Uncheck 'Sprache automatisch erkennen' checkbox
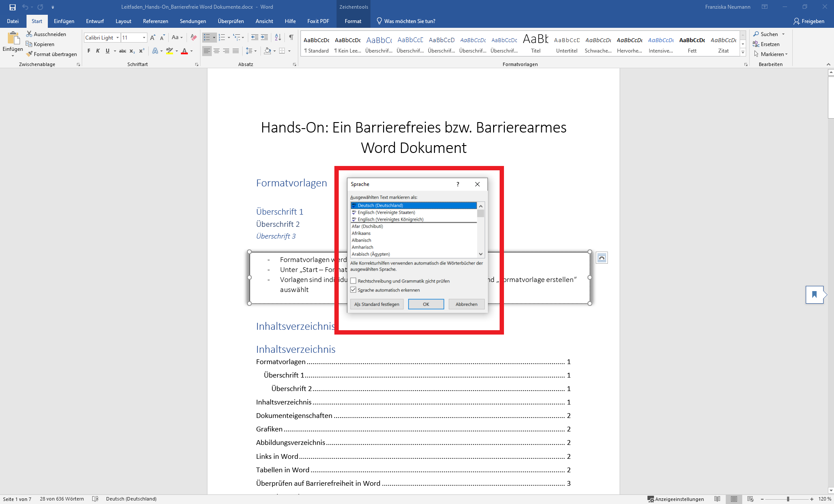 click(354, 290)
